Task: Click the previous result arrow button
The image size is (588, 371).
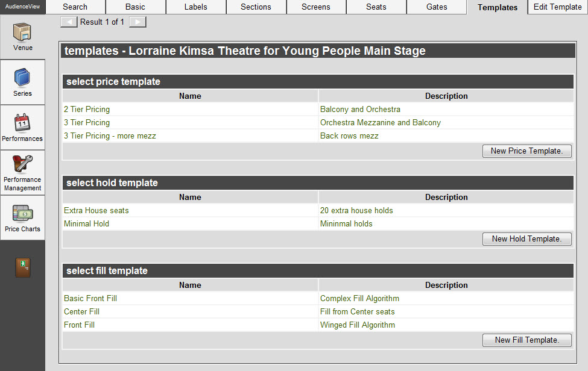Action: [x=69, y=22]
